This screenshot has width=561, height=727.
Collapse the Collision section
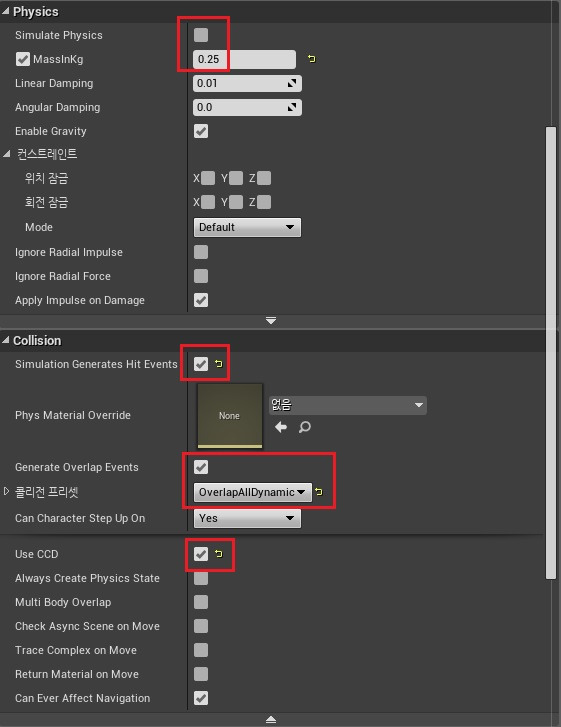6,340
